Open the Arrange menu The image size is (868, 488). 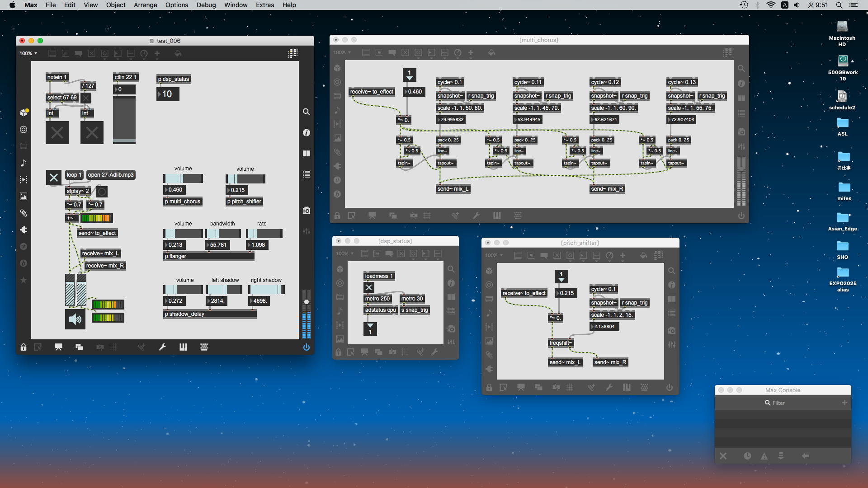pos(145,5)
